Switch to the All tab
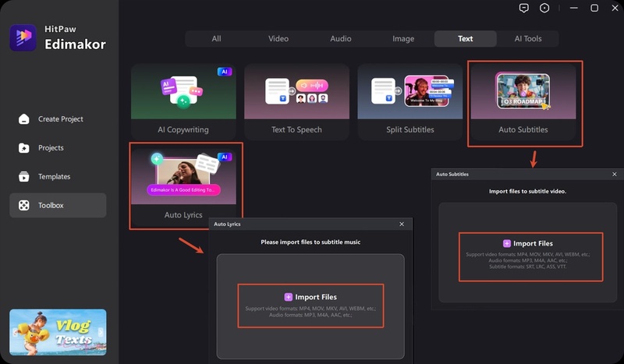 (216, 39)
